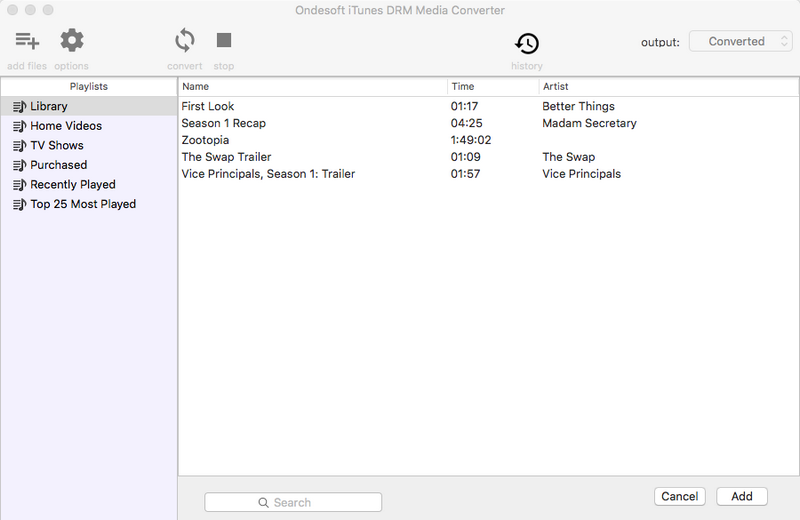Select TV Shows playlist
The image size is (800, 520).
click(x=89, y=145)
